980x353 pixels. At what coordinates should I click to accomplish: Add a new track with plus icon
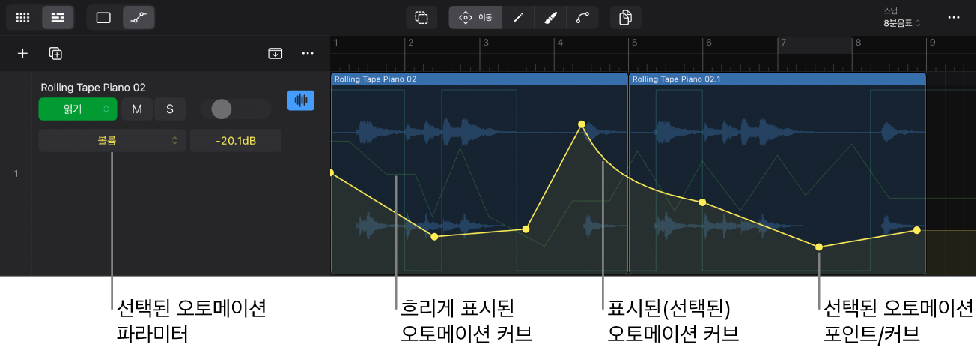[x=23, y=53]
